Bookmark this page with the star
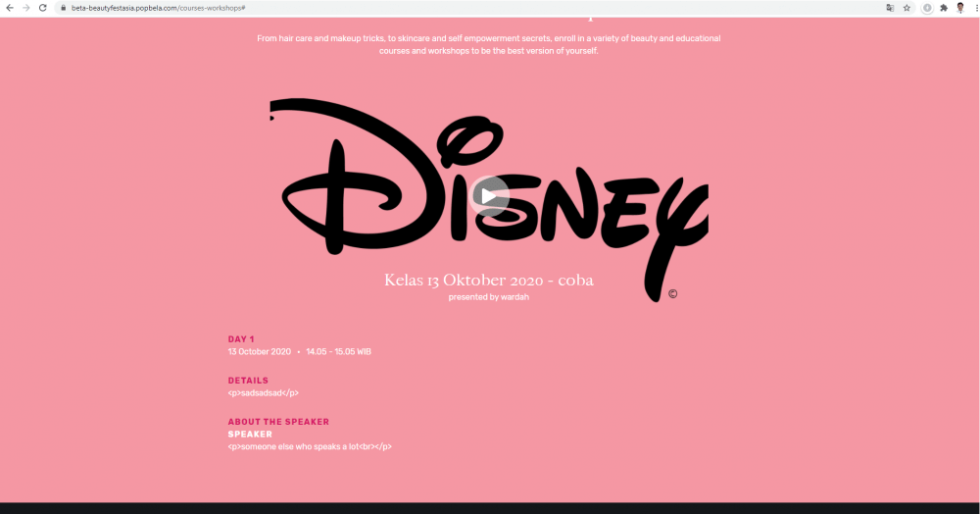 coord(906,8)
